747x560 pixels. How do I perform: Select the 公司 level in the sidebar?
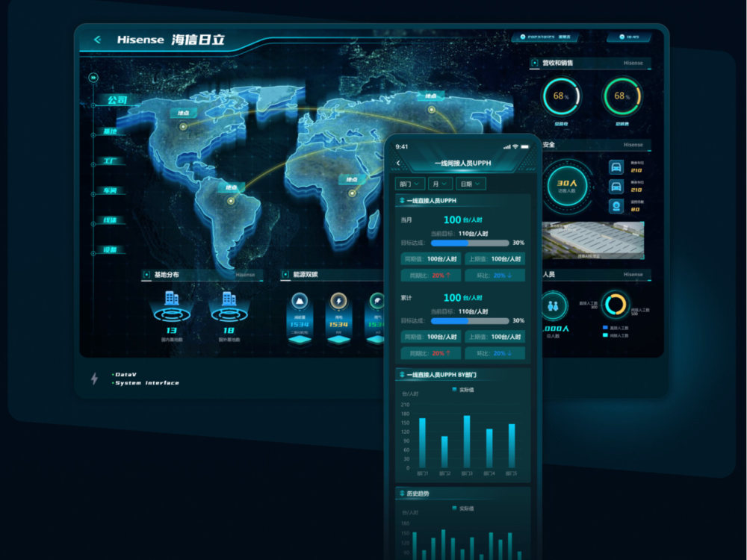point(117,100)
